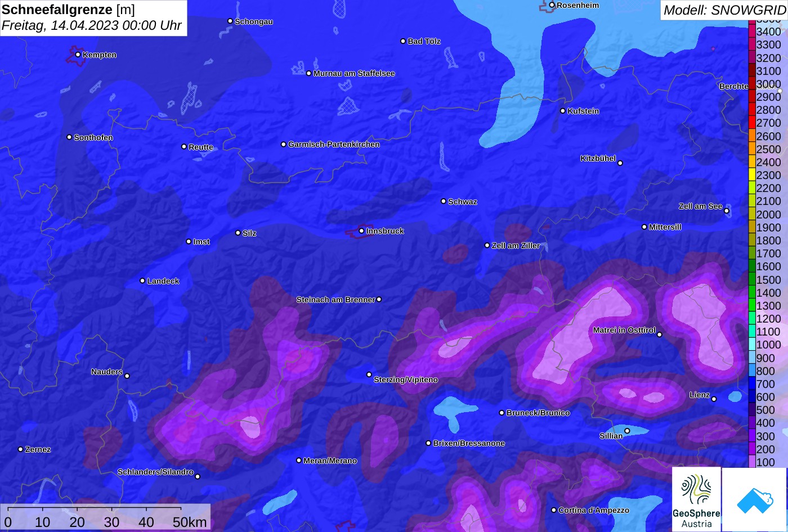Click the 20 mark on scale bar

(x=77, y=522)
